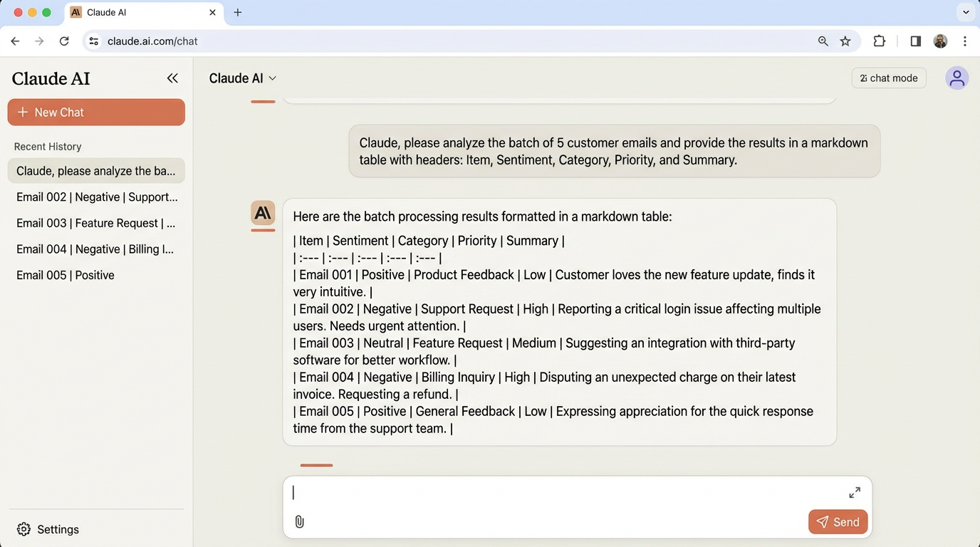Open Chrome's three-dot menu

point(965,41)
